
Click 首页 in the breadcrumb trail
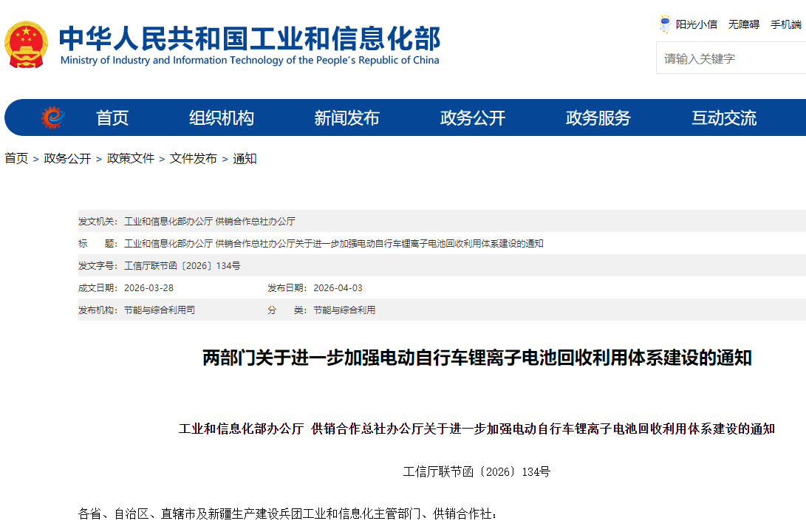tap(16, 158)
